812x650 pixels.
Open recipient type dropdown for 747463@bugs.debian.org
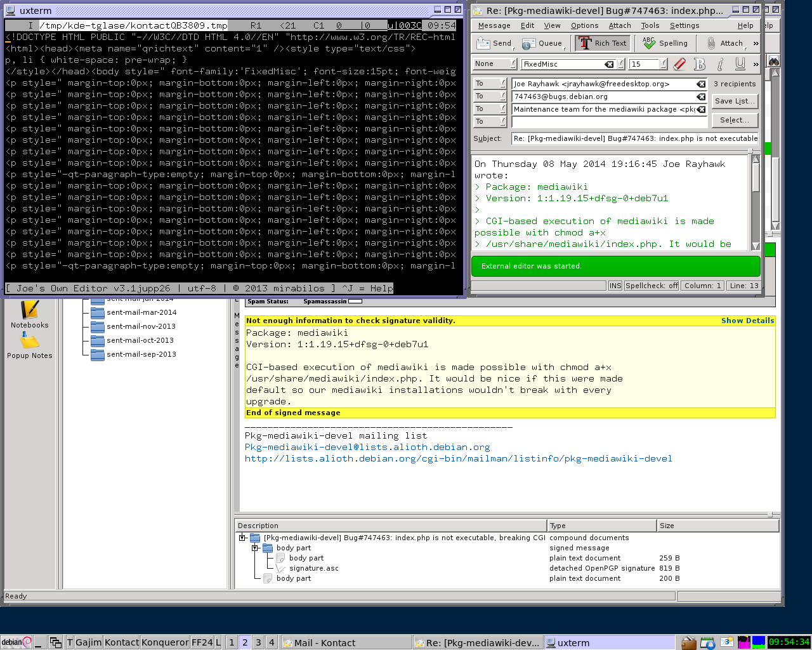pyautogui.click(x=490, y=96)
